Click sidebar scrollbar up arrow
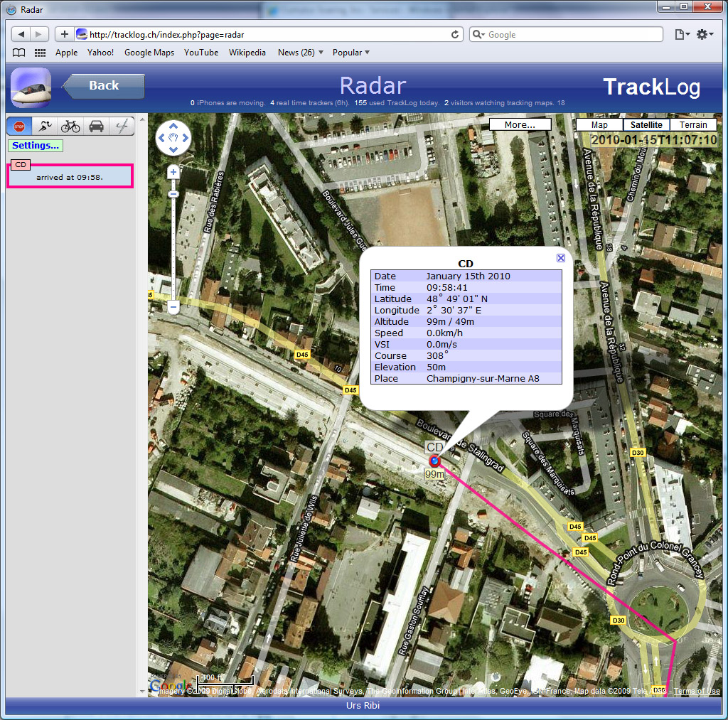 tap(142, 120)
